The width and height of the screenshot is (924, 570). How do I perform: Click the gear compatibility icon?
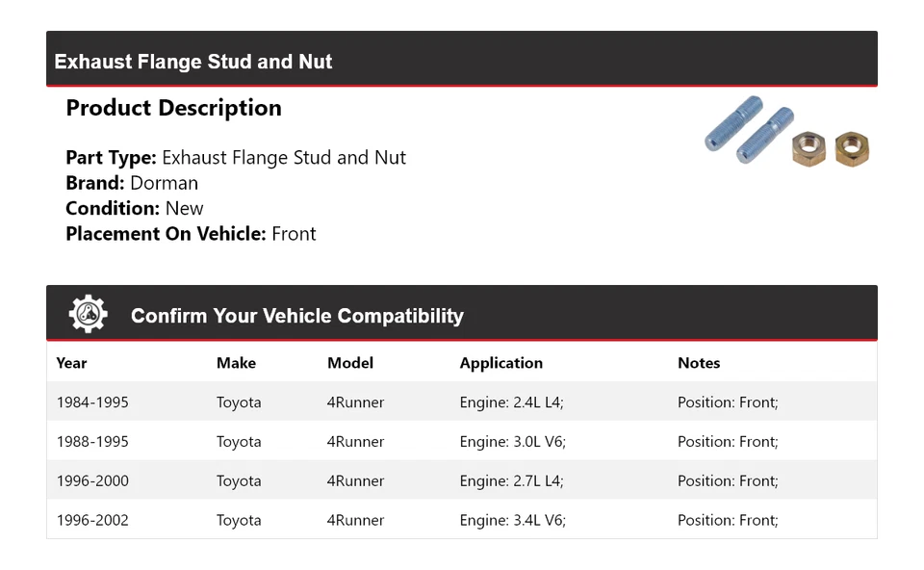click(88, 314)
